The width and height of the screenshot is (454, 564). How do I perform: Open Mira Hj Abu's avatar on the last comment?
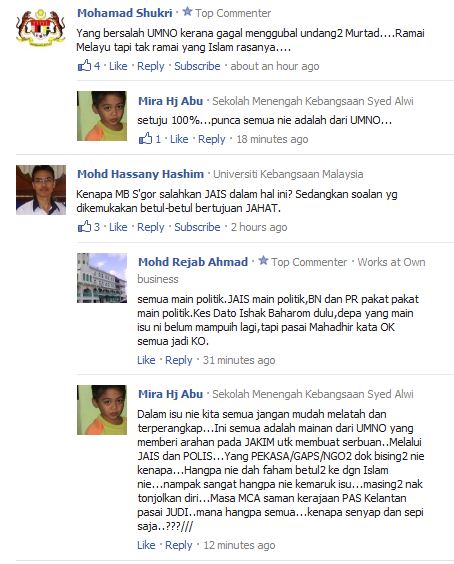tap(102, 410)
